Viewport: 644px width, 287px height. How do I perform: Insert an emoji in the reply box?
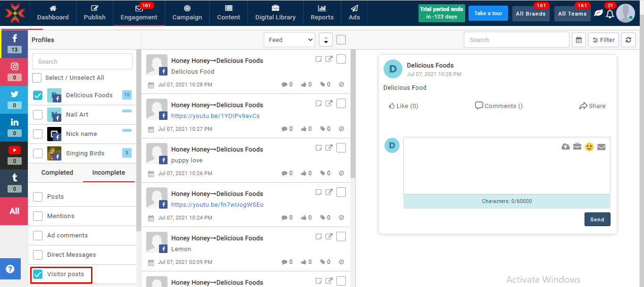[x=589, y=147]
